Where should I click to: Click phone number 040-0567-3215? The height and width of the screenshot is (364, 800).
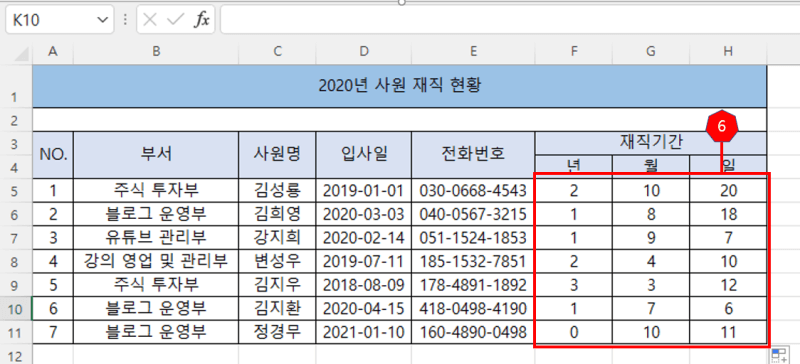pyautogui.click(x=473, y=214)
